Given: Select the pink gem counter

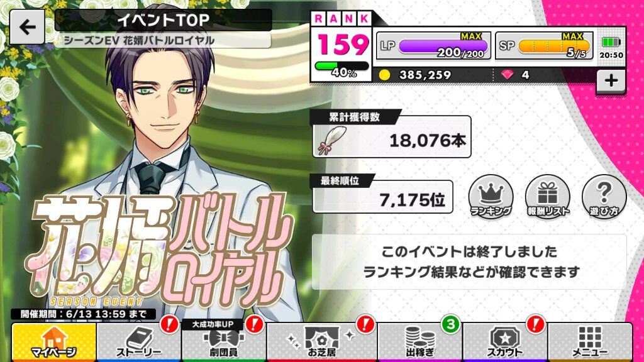Looking at the screenshot, I should coord(516,75).
